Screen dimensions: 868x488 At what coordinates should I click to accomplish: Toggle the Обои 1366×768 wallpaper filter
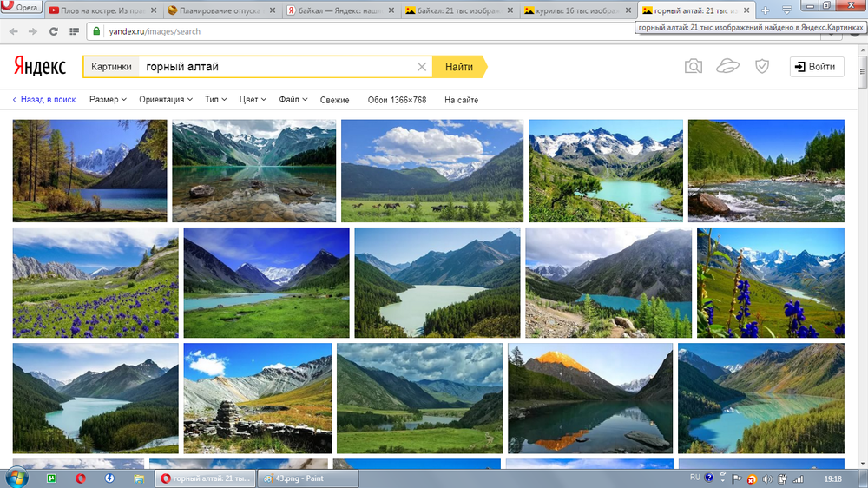(x=397, y=100)
